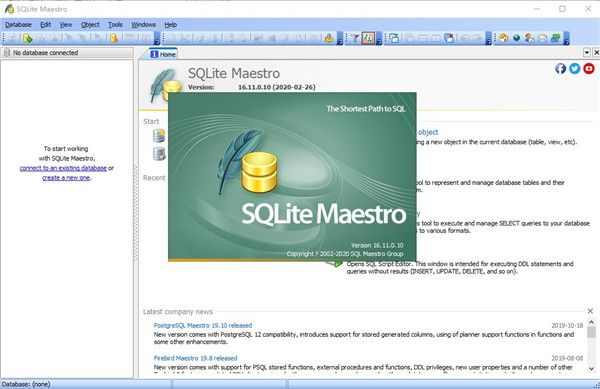
Task: Click the 'Latest company news' heading
Action: [x=178, y=312]
